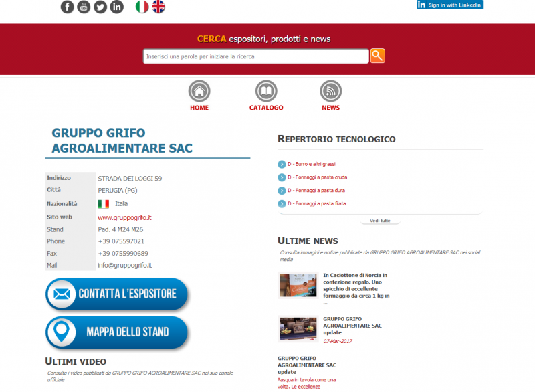Image resolution: width=535 pixels, height=392 pixels.
Task: Click Contatta l'Espositore button
Action: [116, 294]
